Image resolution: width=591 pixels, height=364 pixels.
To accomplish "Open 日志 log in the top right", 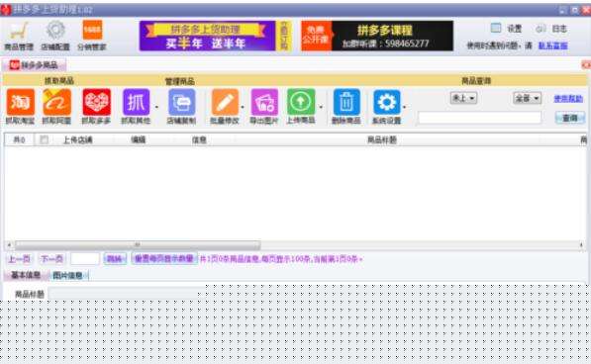I will [x=551, y=29].
